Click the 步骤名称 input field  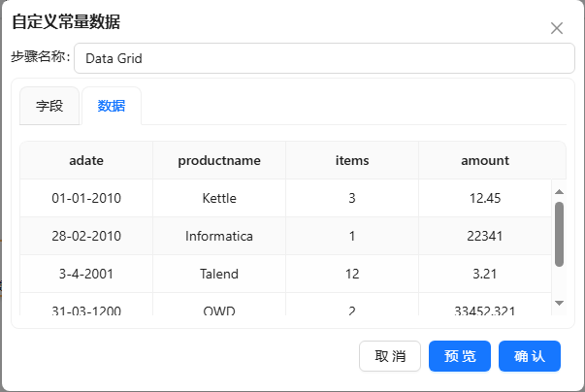coord(324,58)
